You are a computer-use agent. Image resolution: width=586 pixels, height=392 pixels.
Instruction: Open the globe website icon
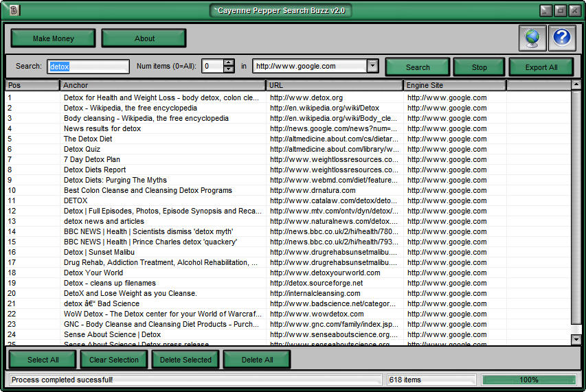click(x=532, y=38)
